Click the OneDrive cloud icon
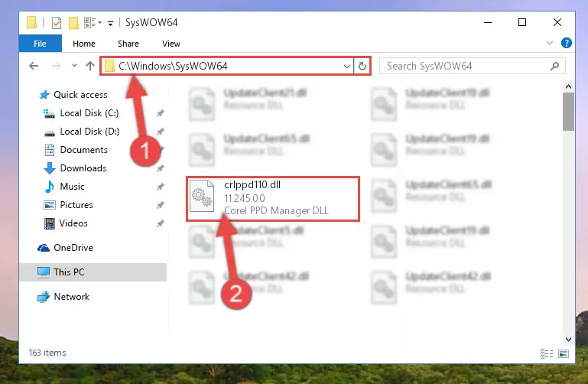The image size is (588, 384). click(x=44, y=248)
